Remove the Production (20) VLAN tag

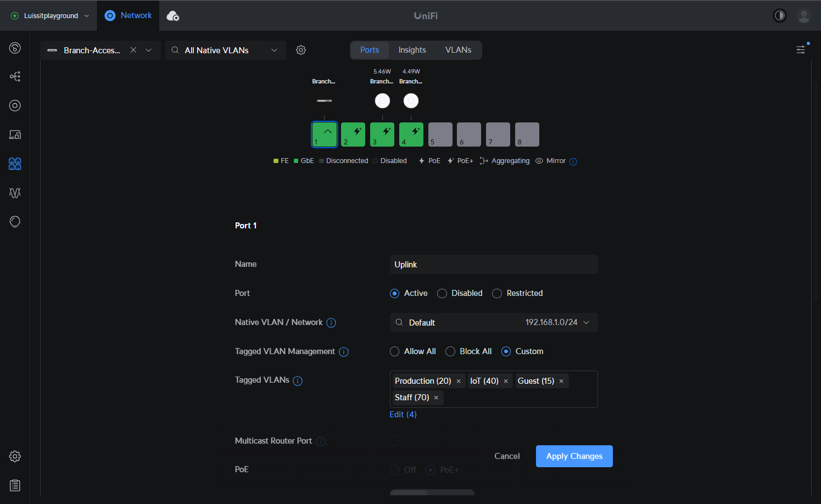tap(459, 382)
